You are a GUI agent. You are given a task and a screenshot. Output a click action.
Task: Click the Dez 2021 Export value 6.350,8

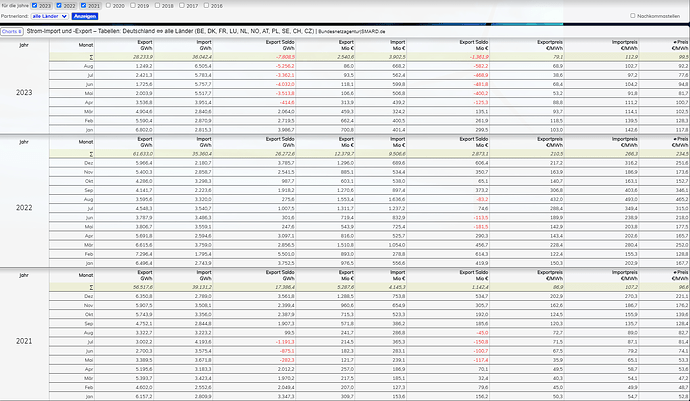pyautogui.click(x=144, y=296)
